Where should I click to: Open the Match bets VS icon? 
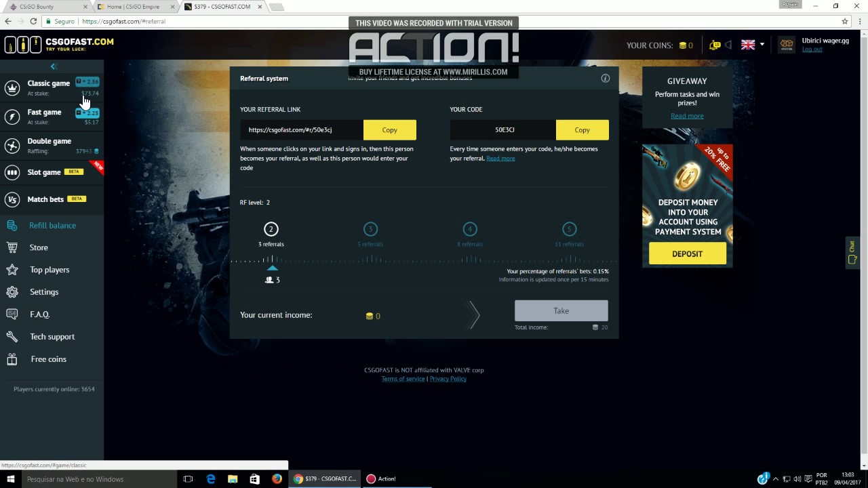(x=12, y=199)
